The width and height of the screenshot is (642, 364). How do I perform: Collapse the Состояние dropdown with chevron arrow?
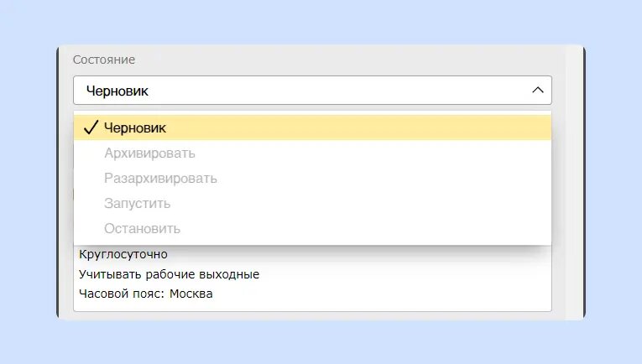tap(538, 90)
